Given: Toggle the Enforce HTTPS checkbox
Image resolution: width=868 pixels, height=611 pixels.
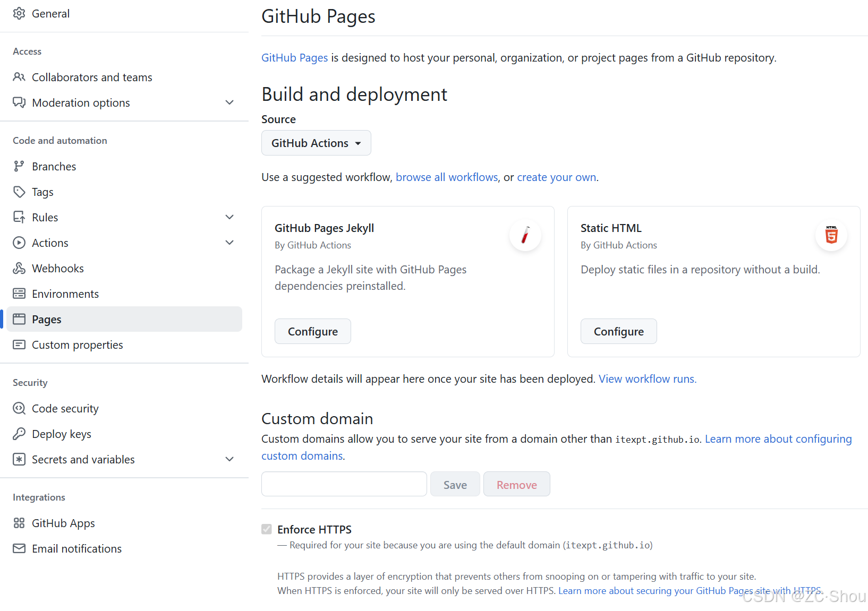Looking at the screenshot, I should tap(267, 529).
